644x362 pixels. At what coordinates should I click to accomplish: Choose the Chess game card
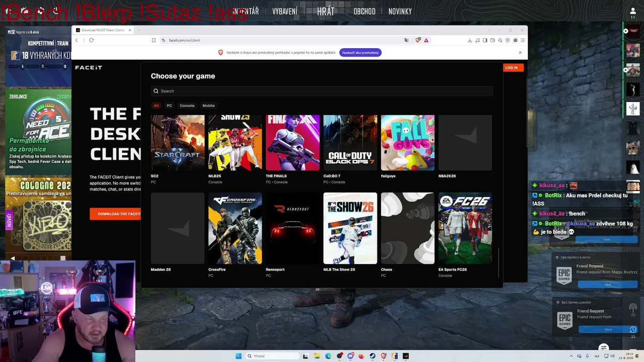click(408, 228)
